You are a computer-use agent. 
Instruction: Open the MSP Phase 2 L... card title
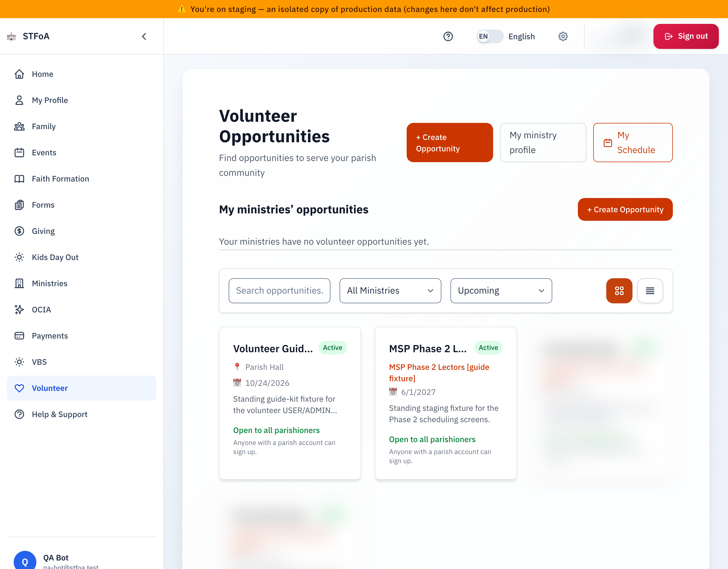428,349
